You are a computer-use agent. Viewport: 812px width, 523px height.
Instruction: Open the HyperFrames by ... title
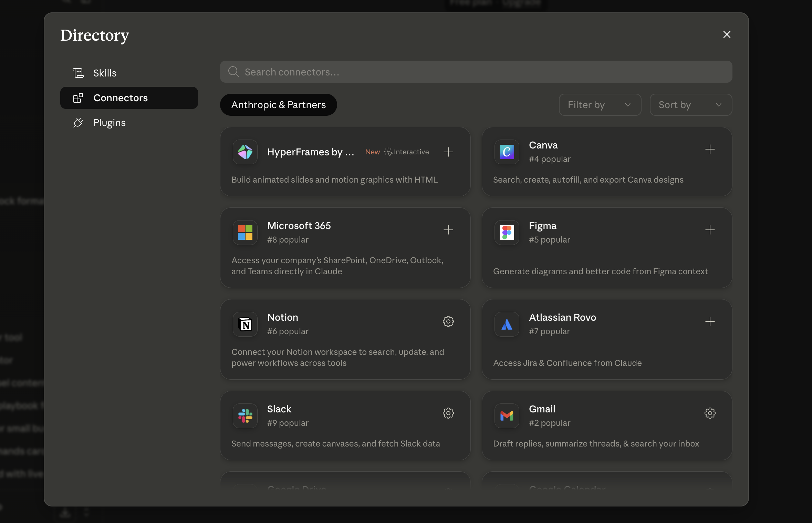[311, 152]
